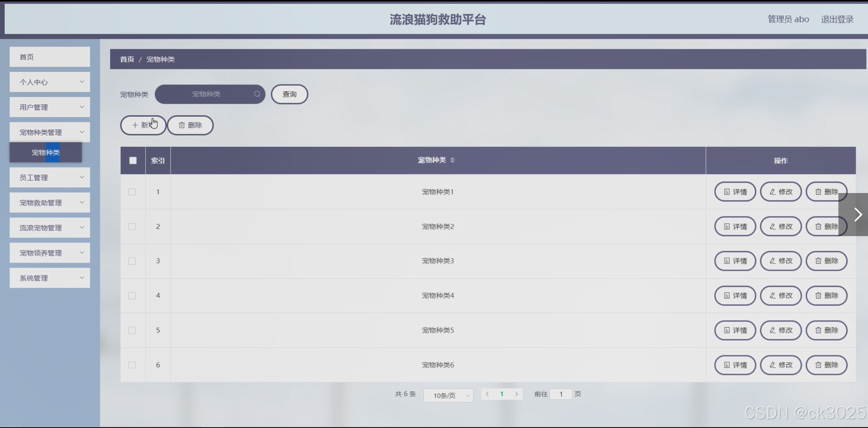Image resolution: width=868 pixels, height=428 pixels.
Task: Click 删除 trash button for row 宠物种类5
Action: [826, 330]
